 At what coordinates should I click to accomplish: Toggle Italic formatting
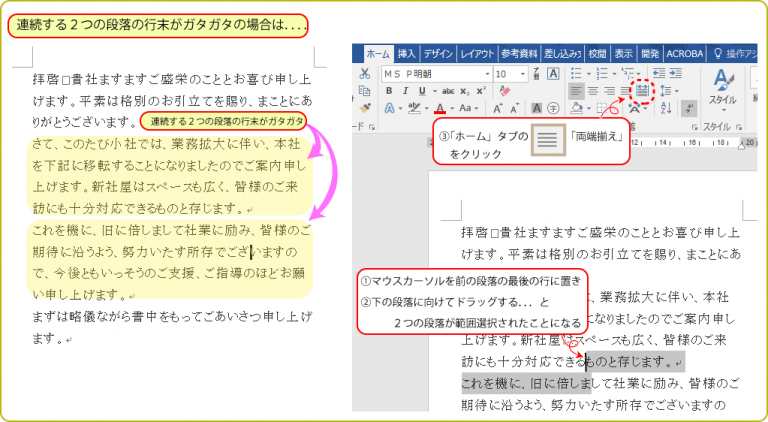tap(405, 91)
